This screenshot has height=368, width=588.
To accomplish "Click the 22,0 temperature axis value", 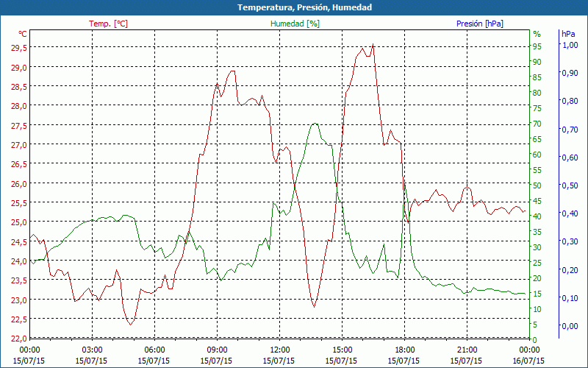I will 19,339.
